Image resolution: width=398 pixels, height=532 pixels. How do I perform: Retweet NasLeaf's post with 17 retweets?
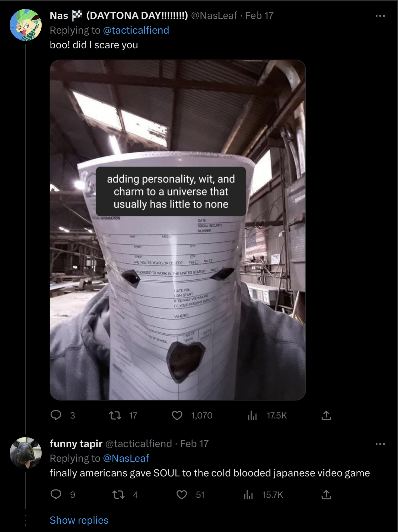pyautogui.click(x=115, y=415)
